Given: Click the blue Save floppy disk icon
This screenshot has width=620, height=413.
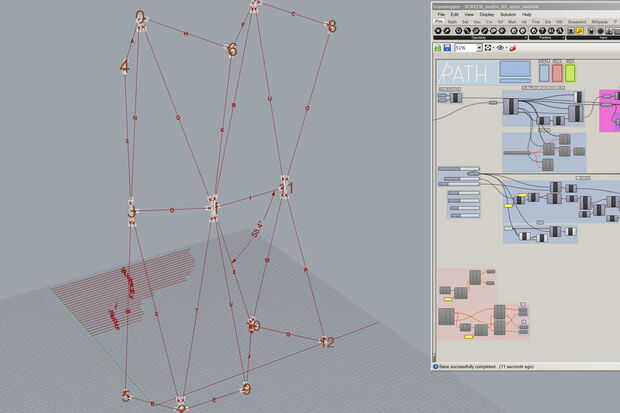Looking at the screenshot, I should (x=447, y=48).
